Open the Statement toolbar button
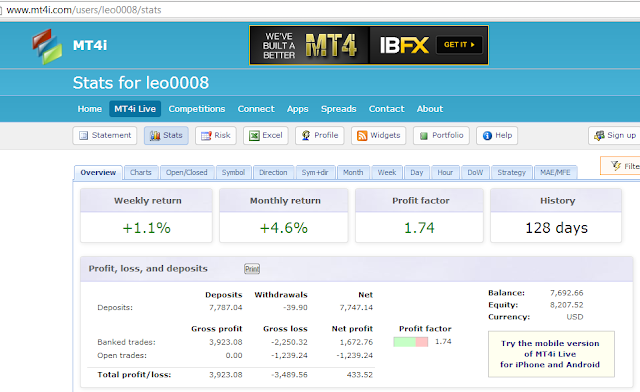Image resolution: width=640 pixels, height=392 pixels. click(105, 135)
